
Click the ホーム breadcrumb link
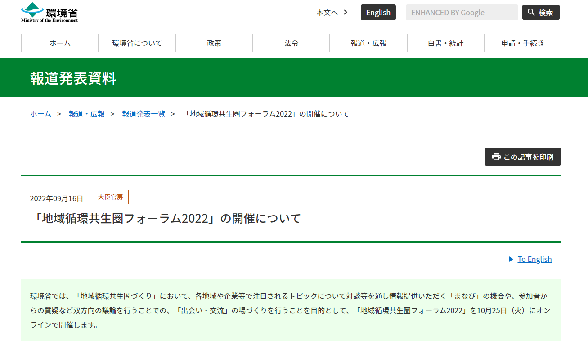[40, 114]
